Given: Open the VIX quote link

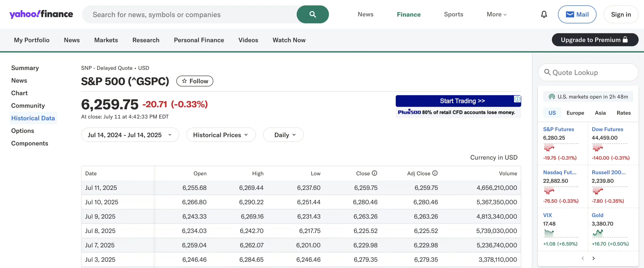Looking at the screenshot, I should (547, 215).
